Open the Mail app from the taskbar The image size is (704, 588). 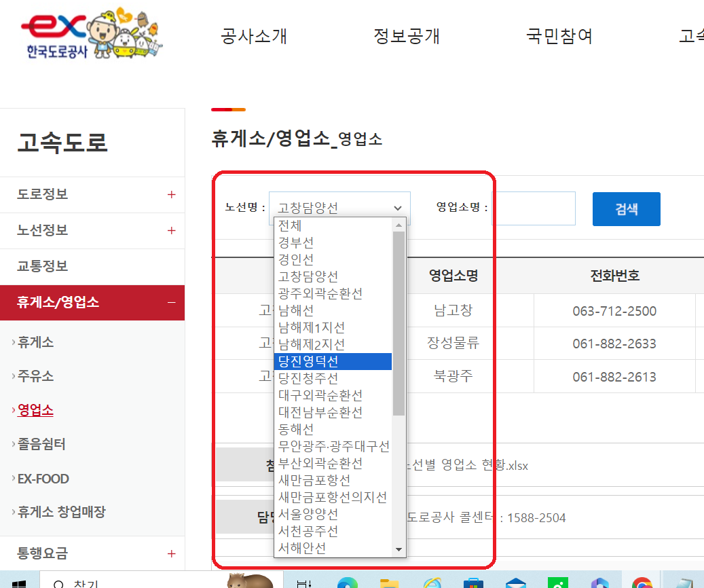(516, 583)
